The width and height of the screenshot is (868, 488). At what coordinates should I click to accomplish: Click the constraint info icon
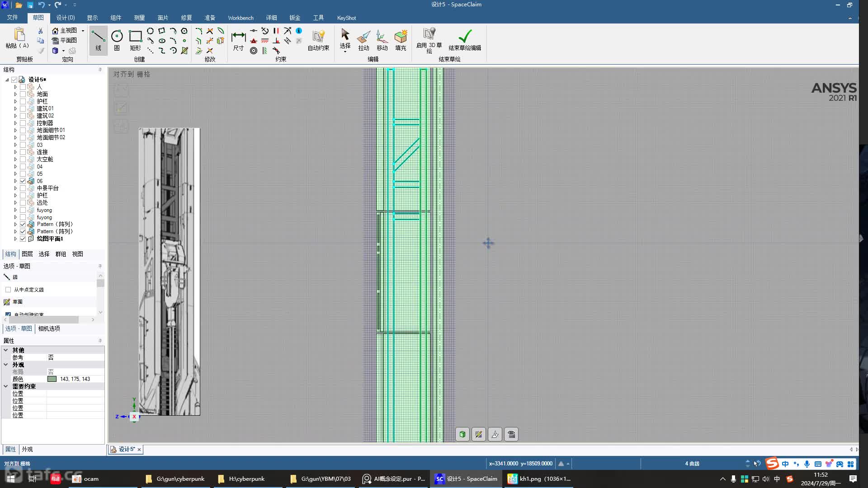(x=299, y=31)
